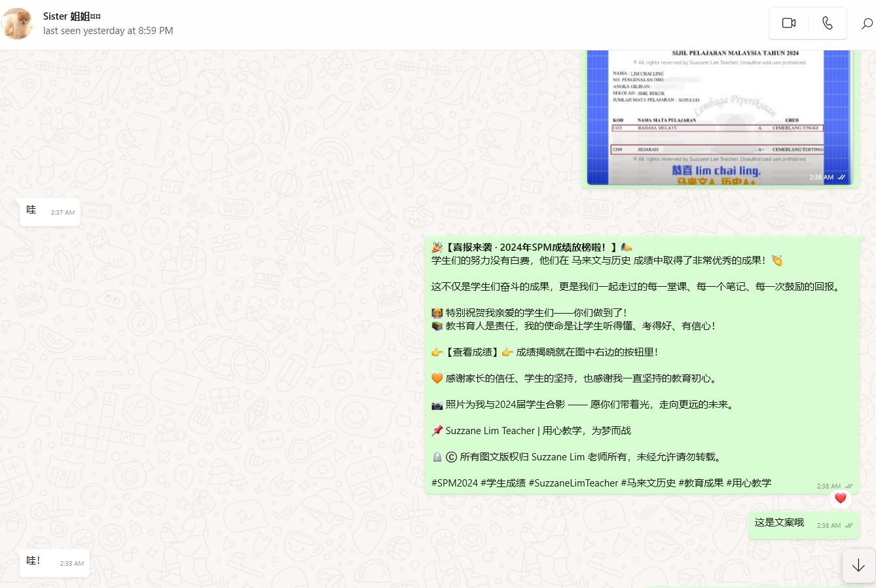Start a voice call with Sister
876x588 pixels.
click(828, 24)
